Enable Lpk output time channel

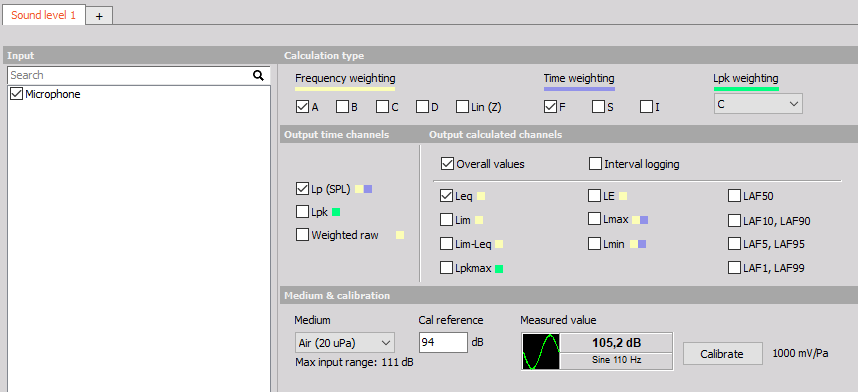tap(302, 211)
